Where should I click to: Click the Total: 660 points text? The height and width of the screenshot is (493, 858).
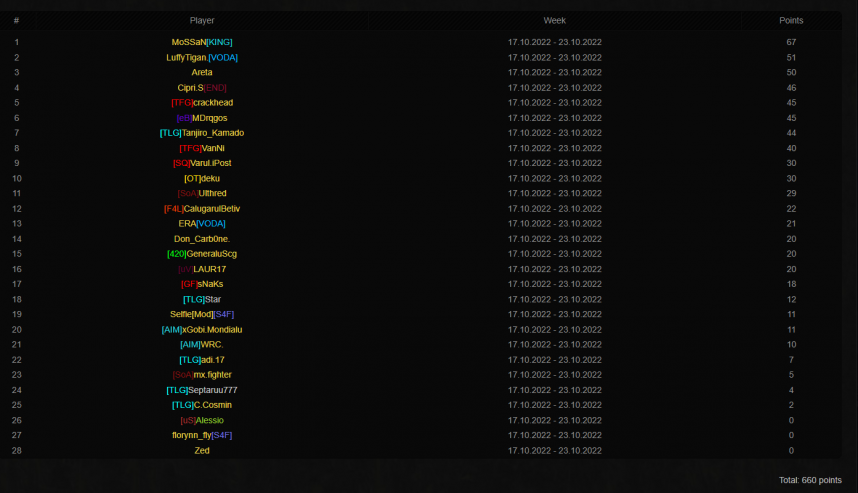tap(810, 480)
